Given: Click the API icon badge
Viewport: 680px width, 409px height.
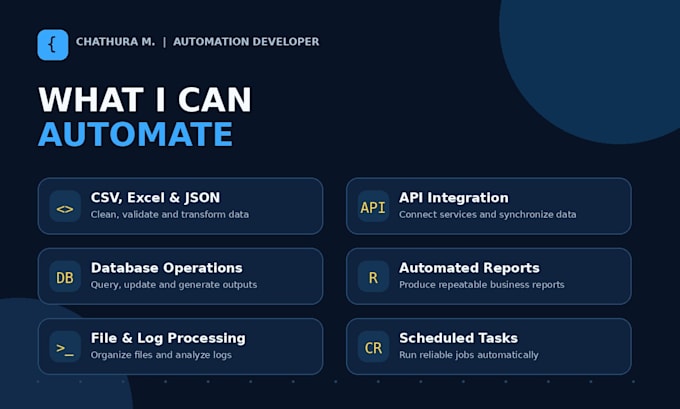Looking at the screenshot, I should 373,206.
